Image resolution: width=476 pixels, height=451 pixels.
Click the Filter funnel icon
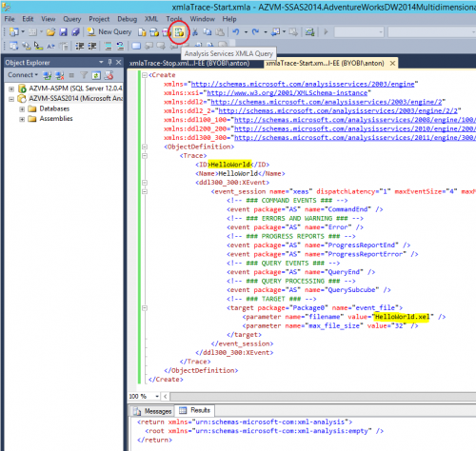[84, 75]
